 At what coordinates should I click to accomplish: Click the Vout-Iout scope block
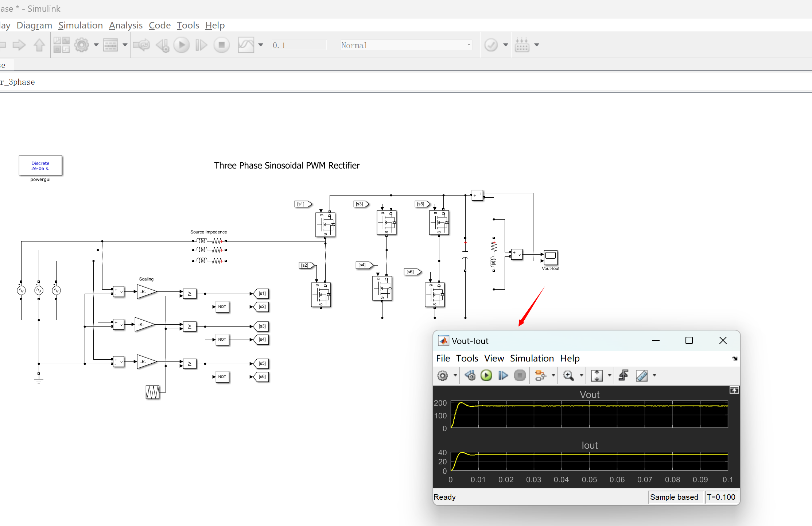click(x=550, y=257)
